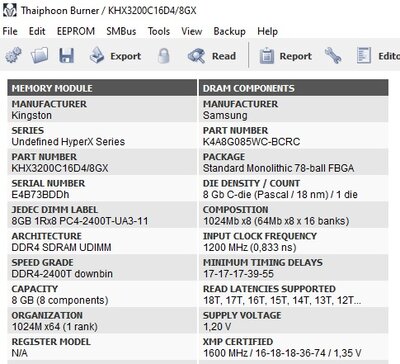
Task: Select Standard Monolithic 78-ball FBGA value
Action: 278,168
